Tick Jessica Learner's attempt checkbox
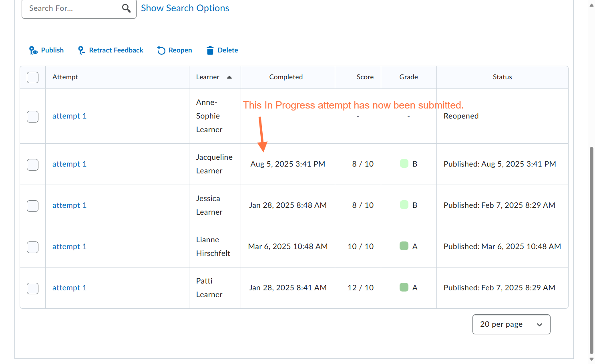 tap(32, 206)
